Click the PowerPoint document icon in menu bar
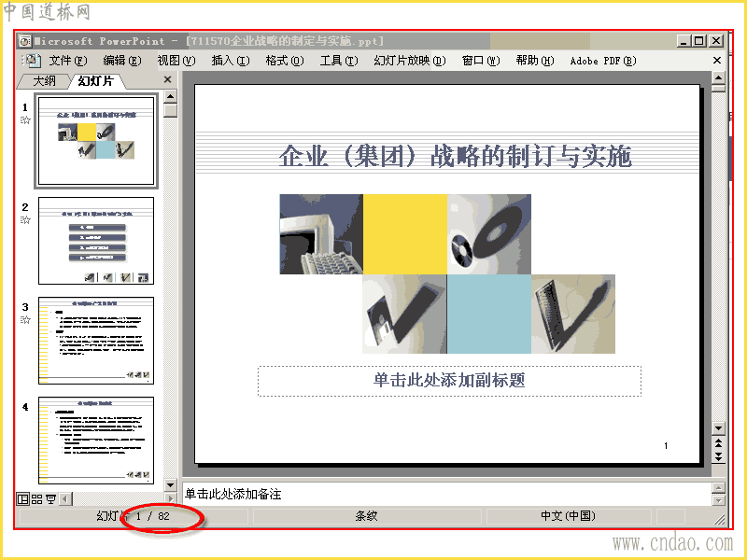The width and height of the screenshot is (747, 560). [32, 61]
